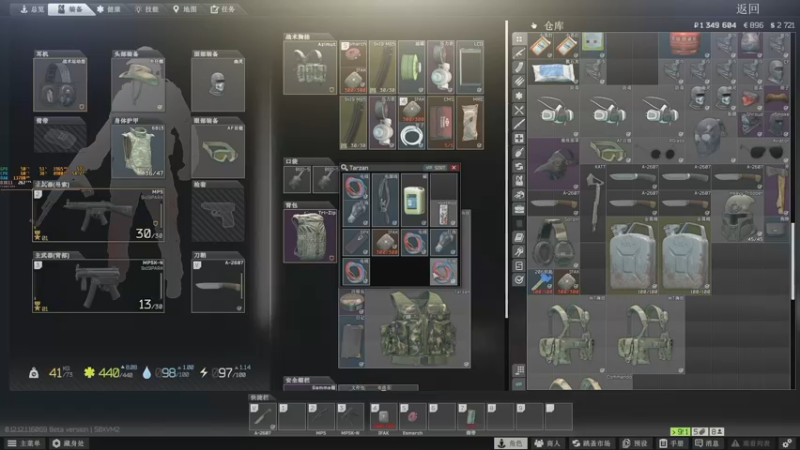Image resolution: width=800 pixels, height=450 pixels.
Task: Select the boonie hat in headwear slot
Action: tap(138, 85)
